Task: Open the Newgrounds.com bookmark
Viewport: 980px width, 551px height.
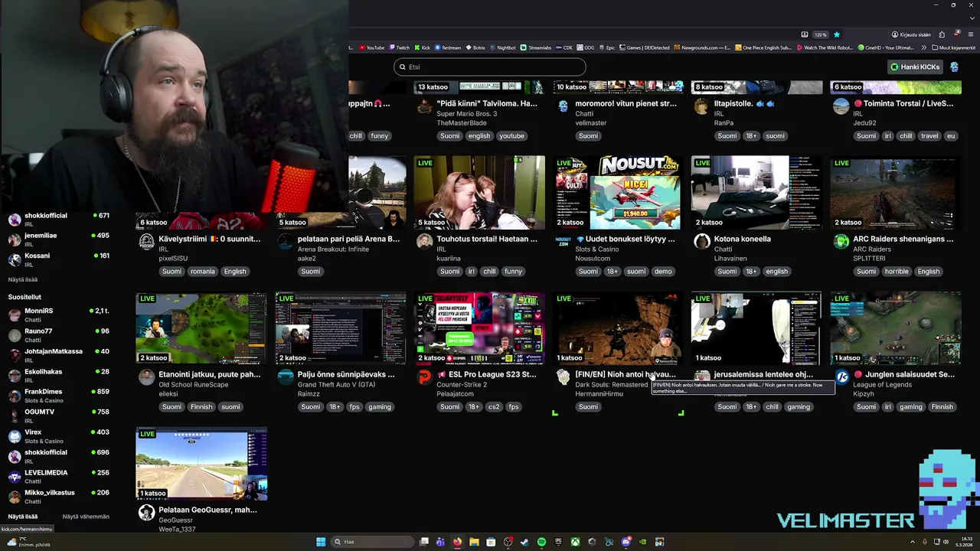Action: (702, 47)
